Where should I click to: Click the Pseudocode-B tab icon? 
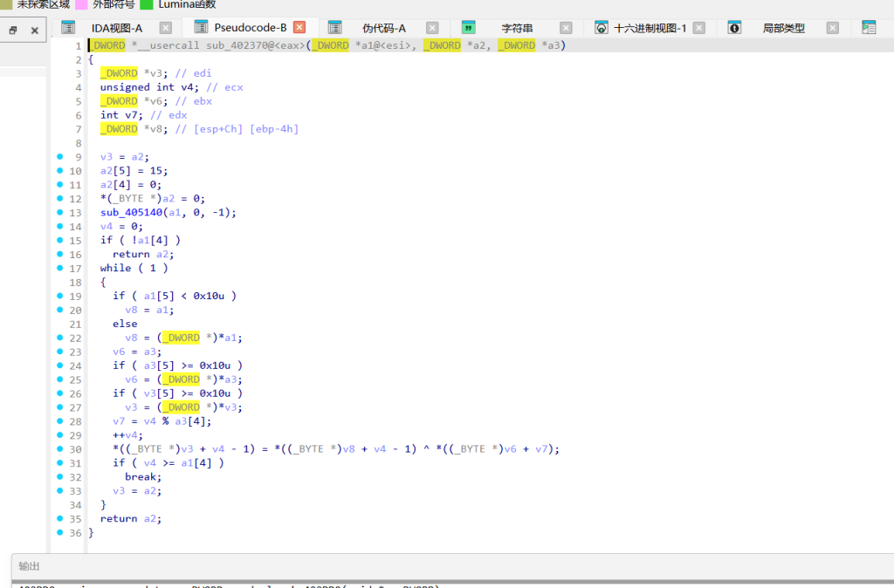(201, 27)
